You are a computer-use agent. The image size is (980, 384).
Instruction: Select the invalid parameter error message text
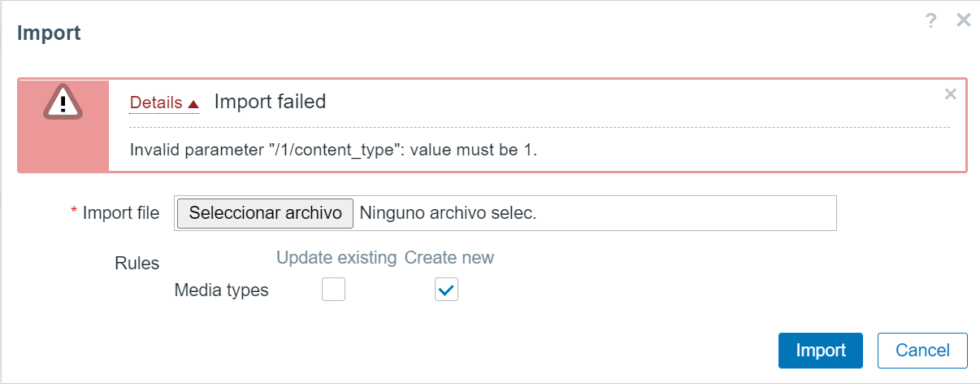point(334,150)
